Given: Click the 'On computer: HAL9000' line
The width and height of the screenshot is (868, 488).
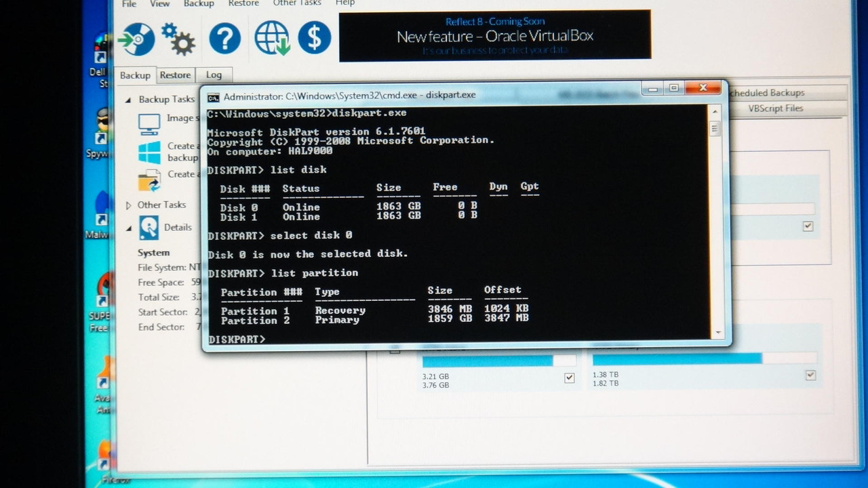Looking at the screenshot, I should pos(270,151).
